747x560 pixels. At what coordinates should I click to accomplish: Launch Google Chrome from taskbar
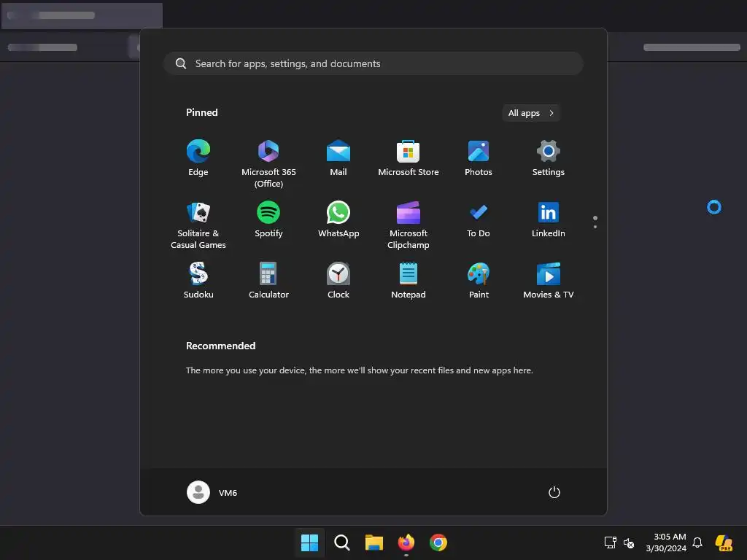[438, 542]
